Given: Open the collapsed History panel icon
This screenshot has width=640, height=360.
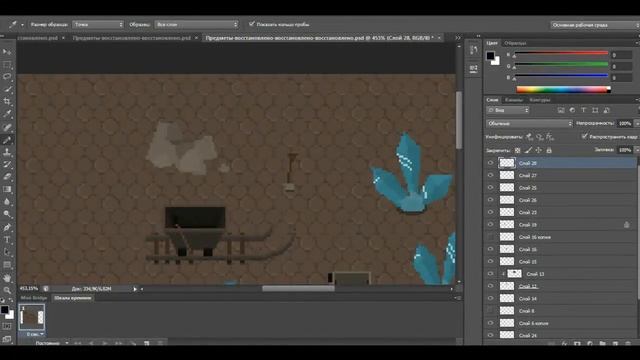Looking at the screenshot, I should 473,50.
